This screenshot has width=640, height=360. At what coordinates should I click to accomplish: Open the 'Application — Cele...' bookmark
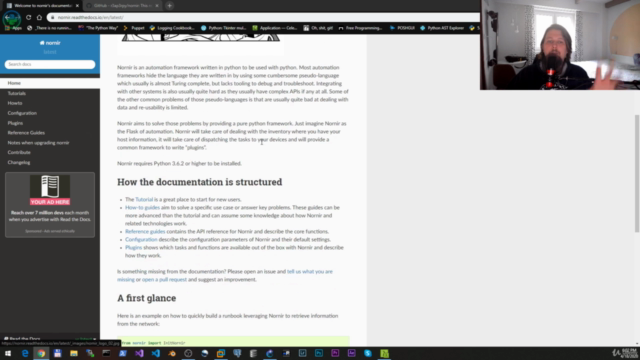(x=275, y=28)
